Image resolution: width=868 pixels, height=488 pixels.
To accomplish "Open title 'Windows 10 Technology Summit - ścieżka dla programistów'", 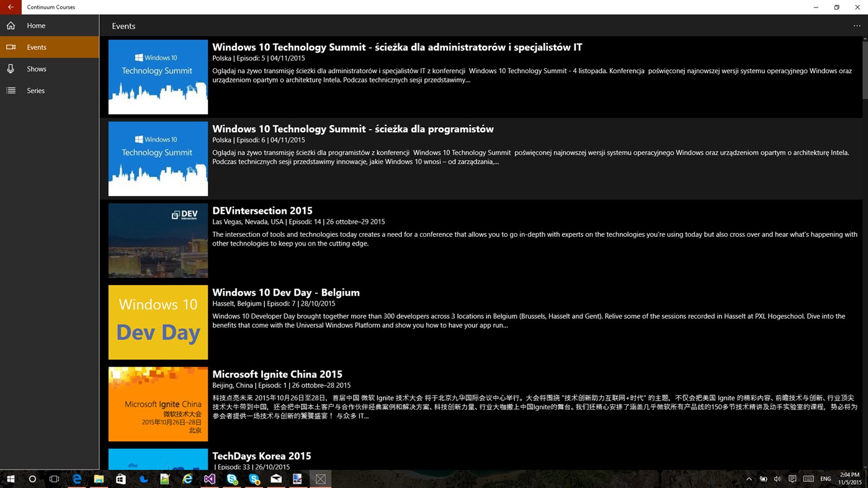I will pyautogui.click(x=353, y=129).
